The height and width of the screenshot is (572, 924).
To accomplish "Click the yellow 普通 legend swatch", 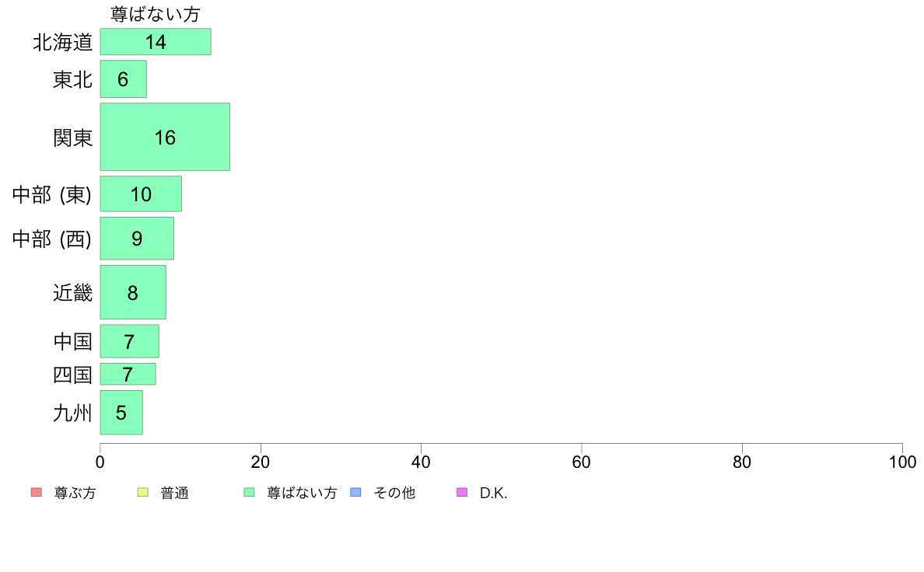I will pyautogui.click(x=142, y=493).
